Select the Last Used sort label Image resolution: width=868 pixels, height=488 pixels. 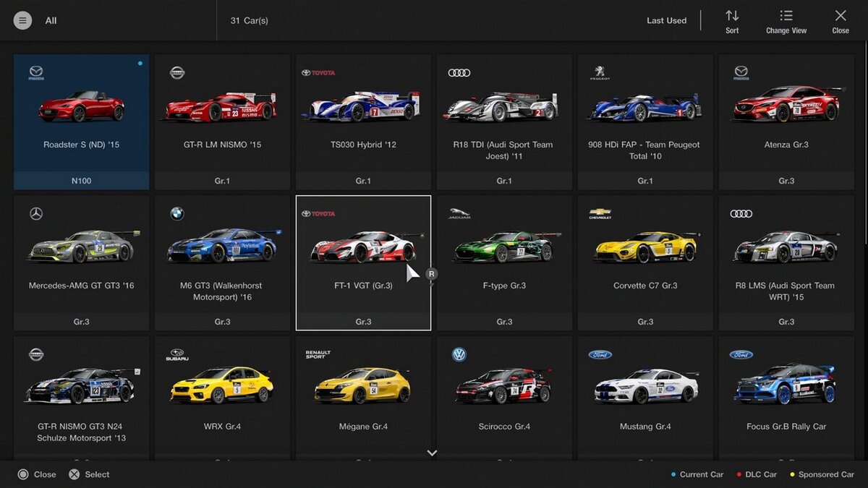(x=666, y=20)
